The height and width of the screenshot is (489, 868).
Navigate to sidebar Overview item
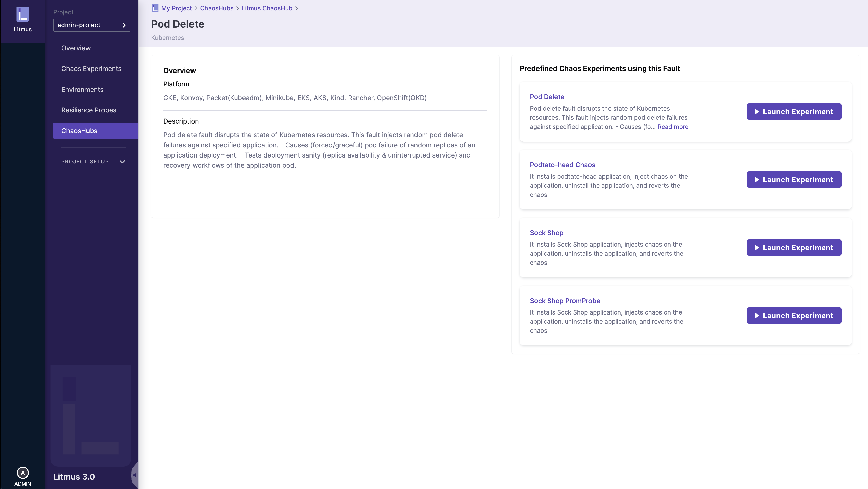(76, 48)
